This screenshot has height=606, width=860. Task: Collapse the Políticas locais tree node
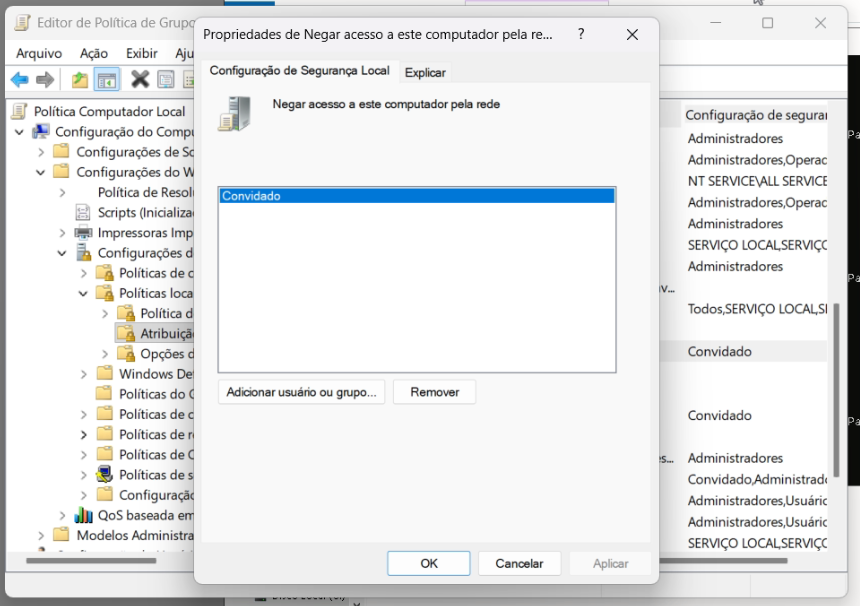[x=84, y=293]
